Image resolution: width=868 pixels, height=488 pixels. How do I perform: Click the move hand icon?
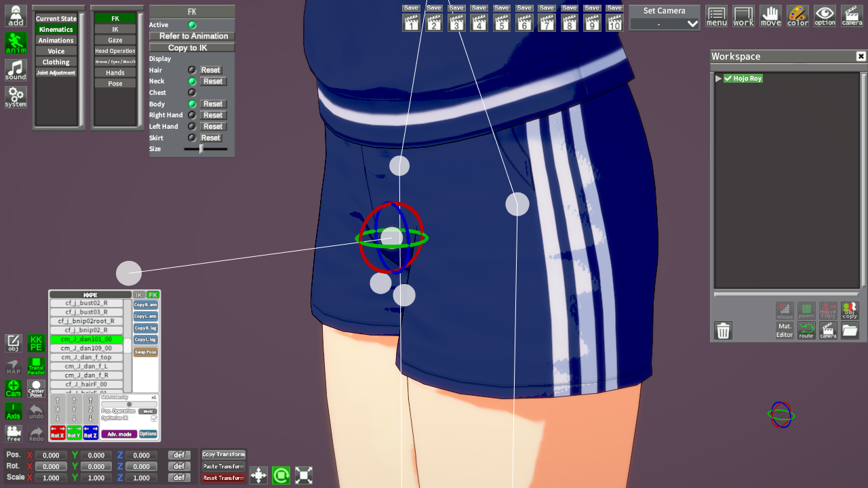click(771, 16)
